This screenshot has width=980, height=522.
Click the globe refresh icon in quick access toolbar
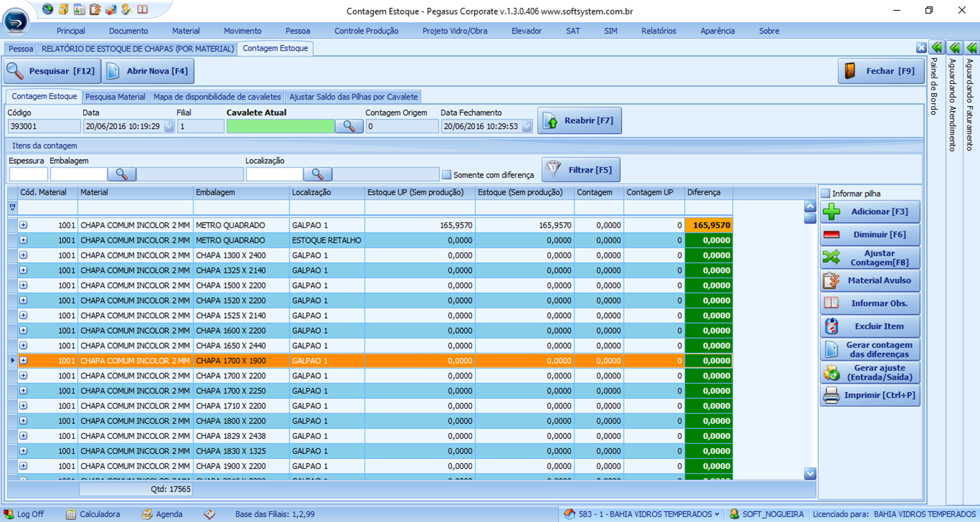pyautogui.click(x=47, y=9)
